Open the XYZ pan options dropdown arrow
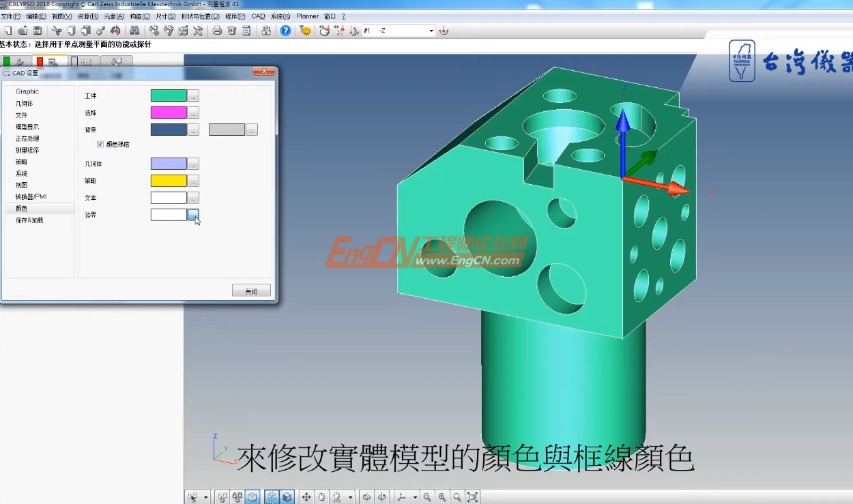Viewport: 853px width, 504px height. point(350,496)
